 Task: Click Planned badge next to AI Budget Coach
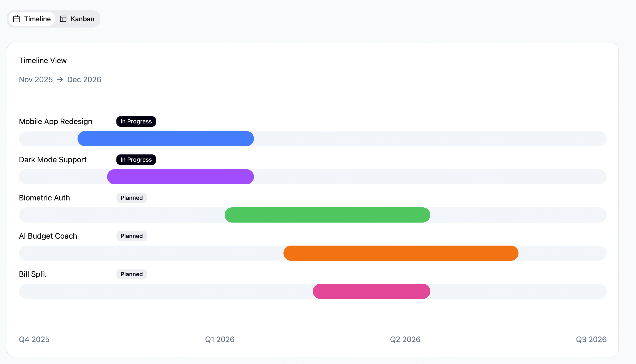tap(131, 236)
